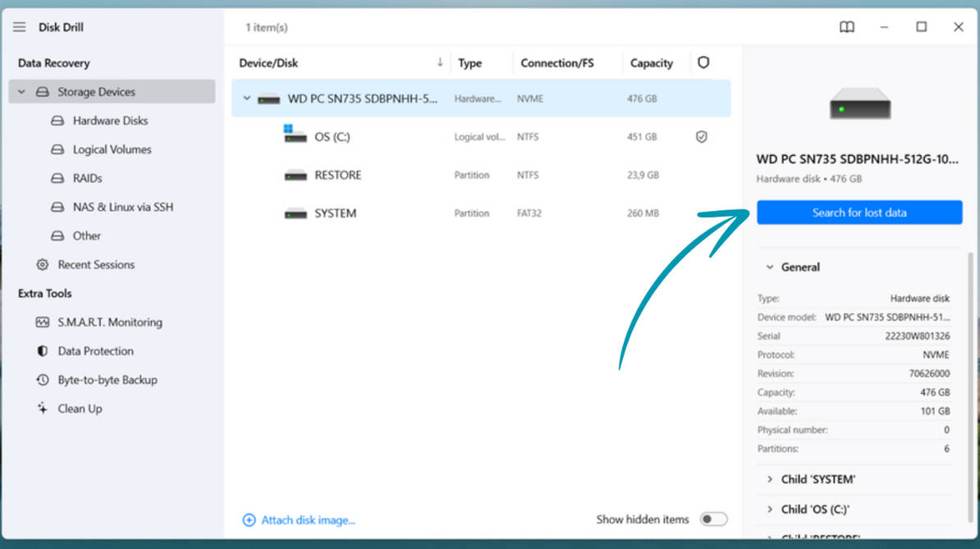The width and height of the screenshot is (980, 549).
Task: Collapse the General section chevron
Action: point(769,267)
